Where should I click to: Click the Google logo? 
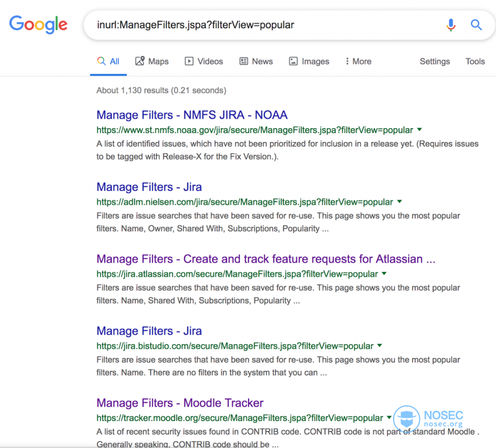38,25
